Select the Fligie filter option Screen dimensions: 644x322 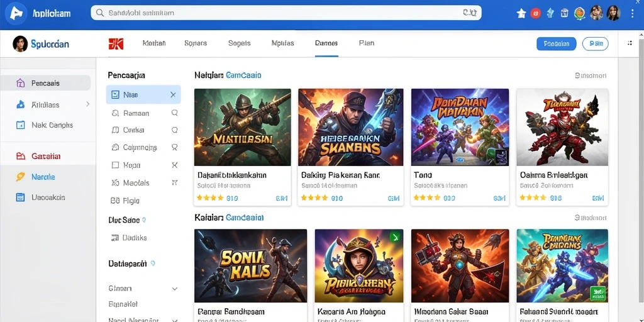coord(125,201)
